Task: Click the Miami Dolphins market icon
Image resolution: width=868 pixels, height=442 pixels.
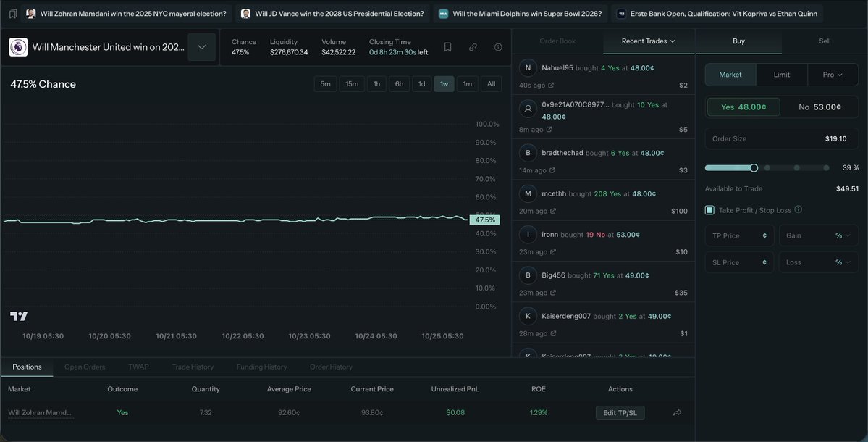Action: click(443, 14)
